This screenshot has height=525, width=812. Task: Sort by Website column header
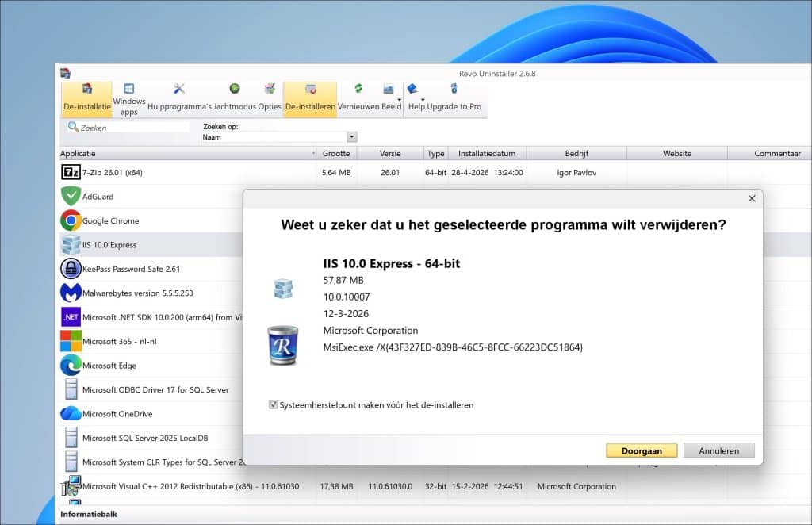click(677, 153)
